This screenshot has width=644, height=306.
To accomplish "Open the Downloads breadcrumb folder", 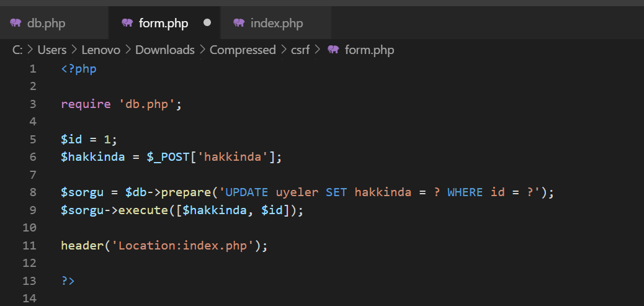I will pos(164,50).
